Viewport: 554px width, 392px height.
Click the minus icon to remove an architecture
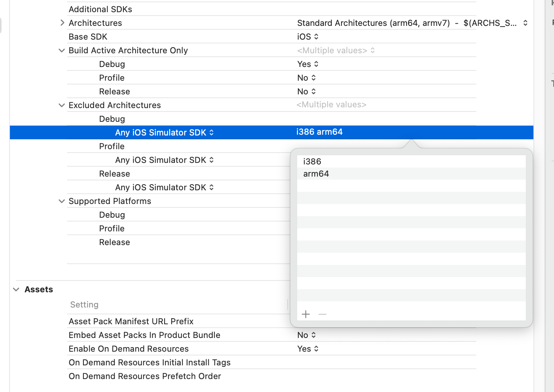pyautogui.click(x=322, y=314)
